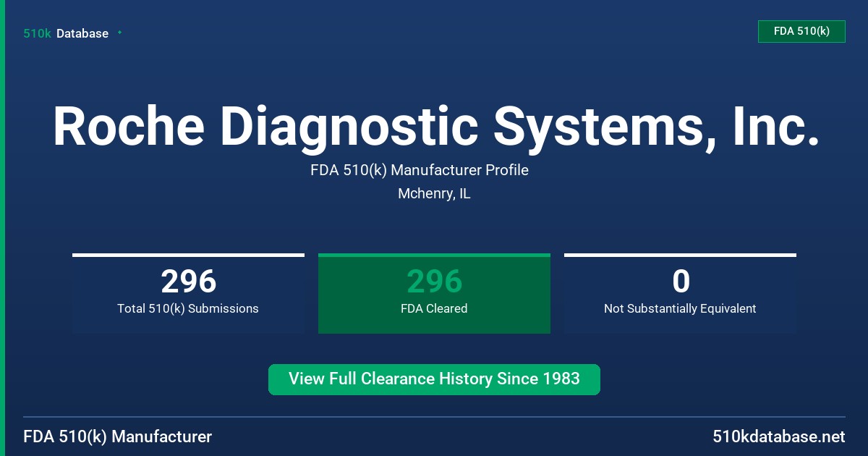The image size is (868, 456).
Task: Click the FDA 510(k) Manufacturer Profile subtitle
Action: coord(420,170)
